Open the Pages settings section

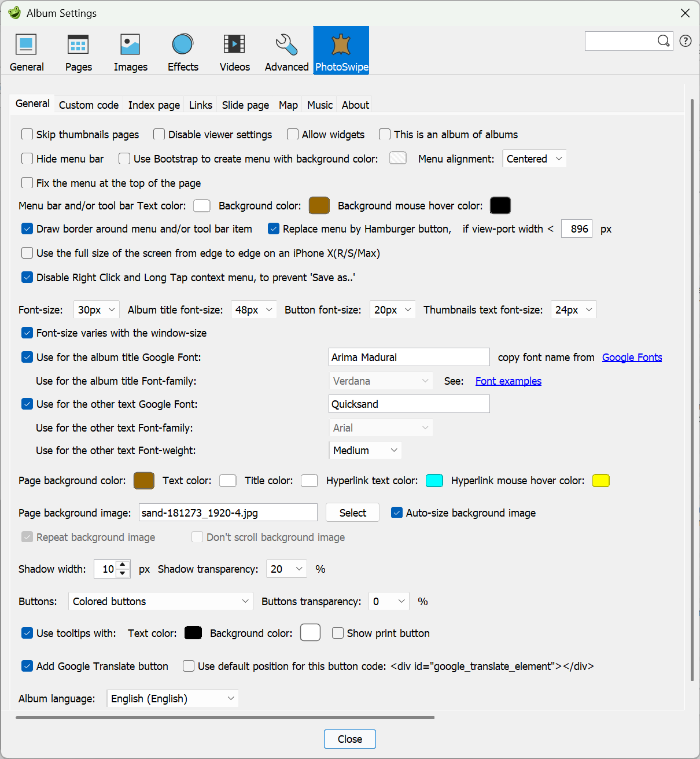78,51
